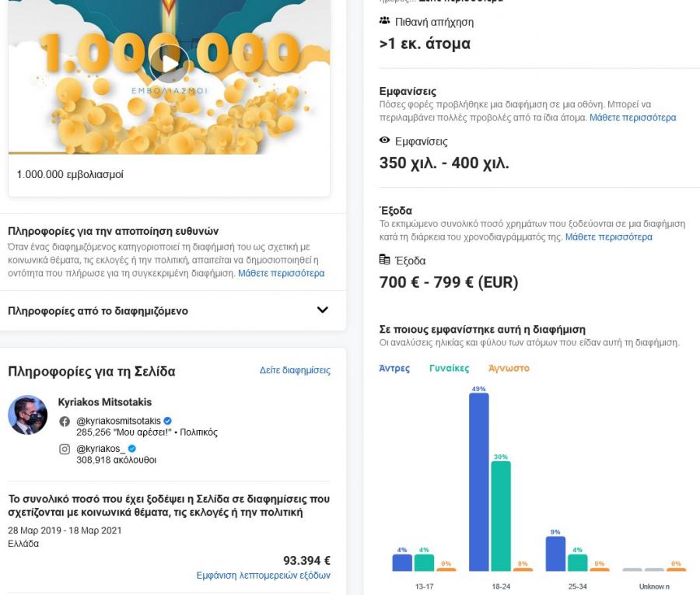This screenshot has width=700, height=595.
Task: Click the verified badge next to @kyriakosmitsotakis
Action: [167, 422]
